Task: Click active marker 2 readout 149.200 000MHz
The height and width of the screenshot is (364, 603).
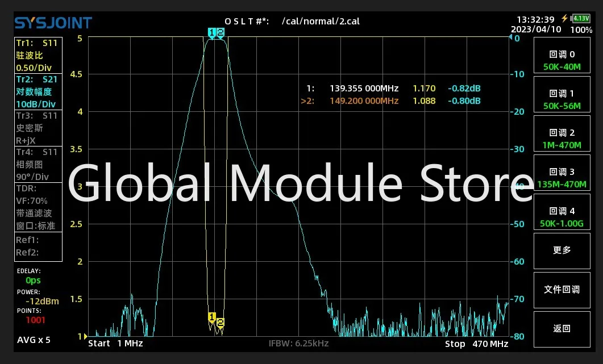Action: point(364,101)
